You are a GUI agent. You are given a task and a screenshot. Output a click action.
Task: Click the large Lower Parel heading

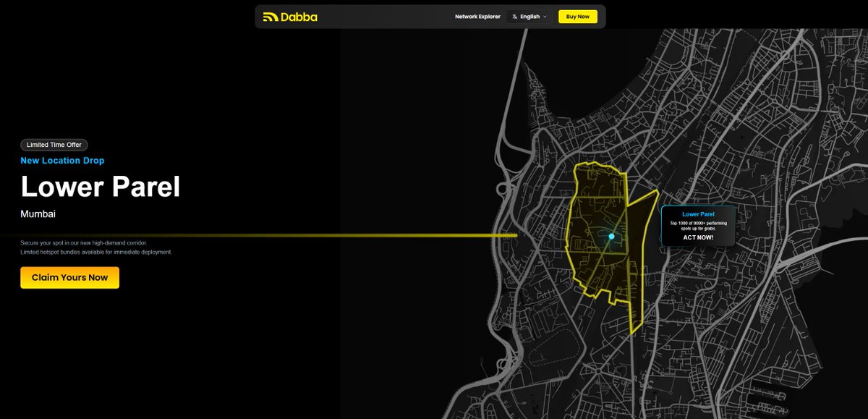pyautogui.click(x=100, y=187)
